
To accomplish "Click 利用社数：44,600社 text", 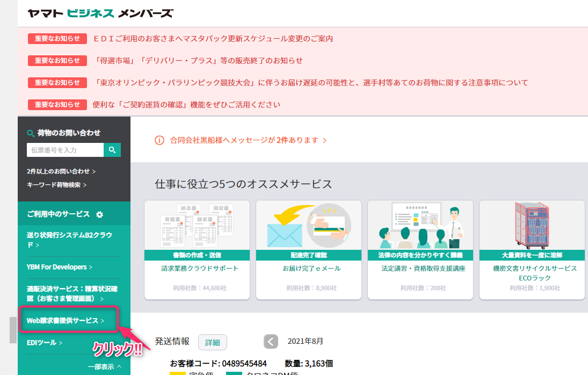I will point(200,288).
